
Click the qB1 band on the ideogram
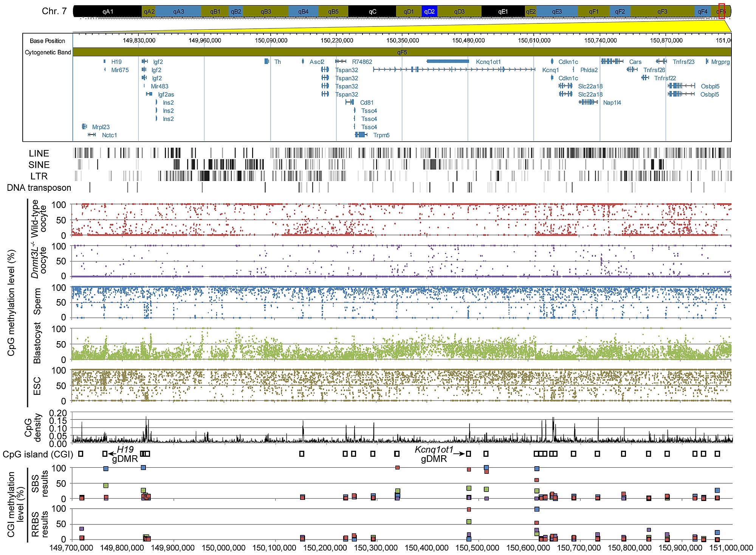tap(215, 11)
